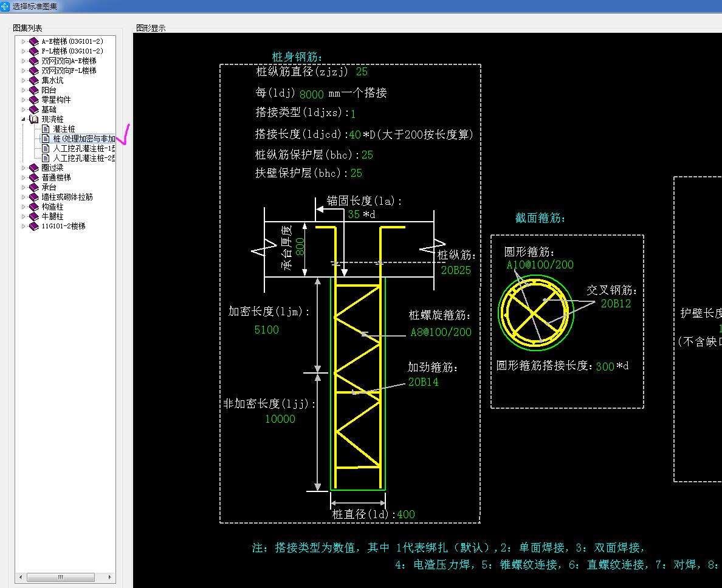Image resolution: width=722 pixels, height=588 pixels.
Task: Click the book icon beside 11G101-2楼梯
Action: [33, 226]
